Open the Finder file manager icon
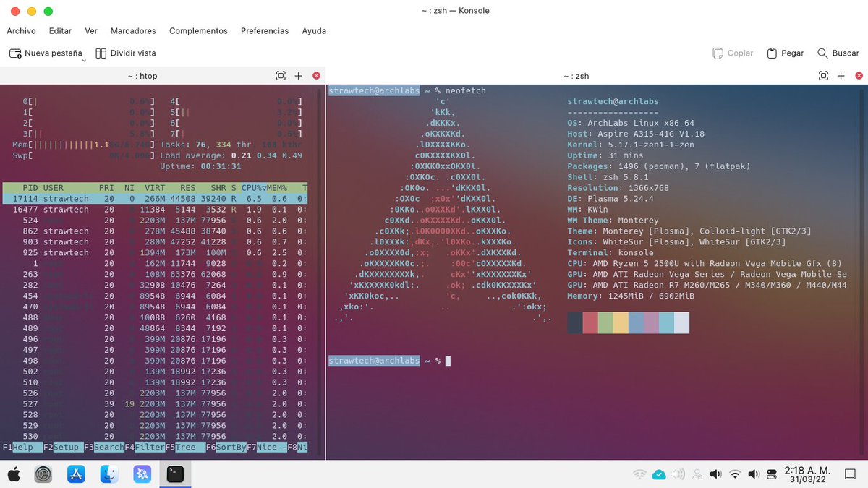Viewport: 868px width, 488px height. pyautogui.click(x=109, y=474)
